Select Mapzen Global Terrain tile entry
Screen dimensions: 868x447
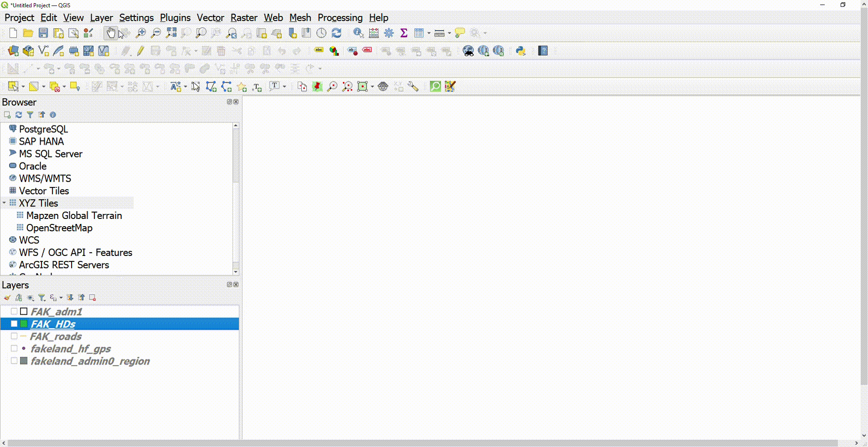pos(74,215)
